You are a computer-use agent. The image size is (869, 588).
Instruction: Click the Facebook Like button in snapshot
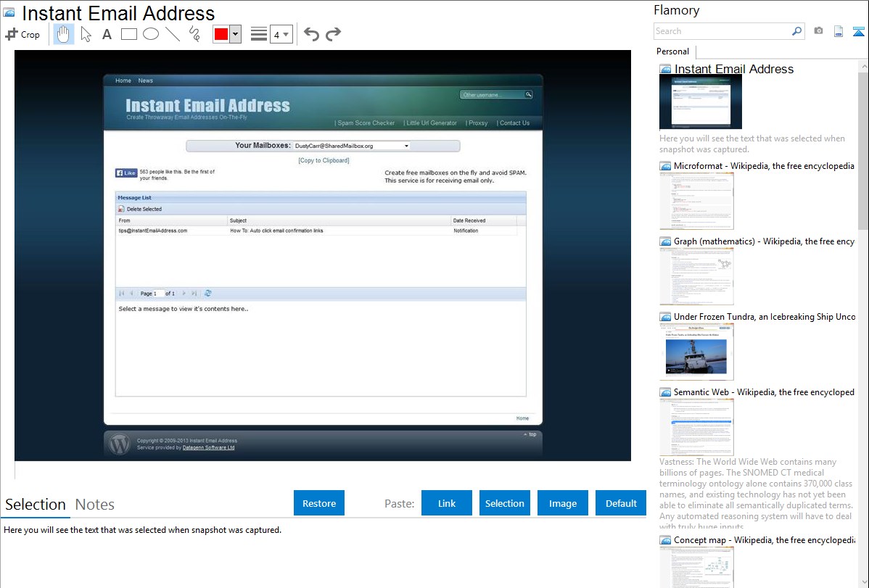125,173
